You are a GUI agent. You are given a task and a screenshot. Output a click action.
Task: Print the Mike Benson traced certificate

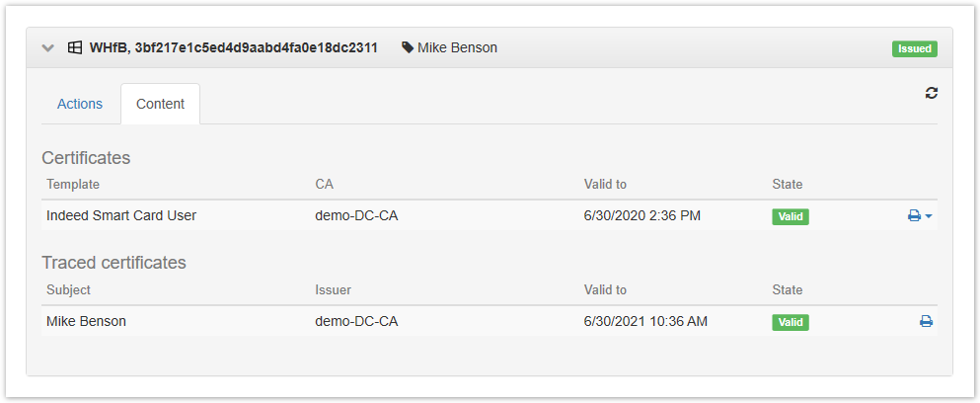927,322
